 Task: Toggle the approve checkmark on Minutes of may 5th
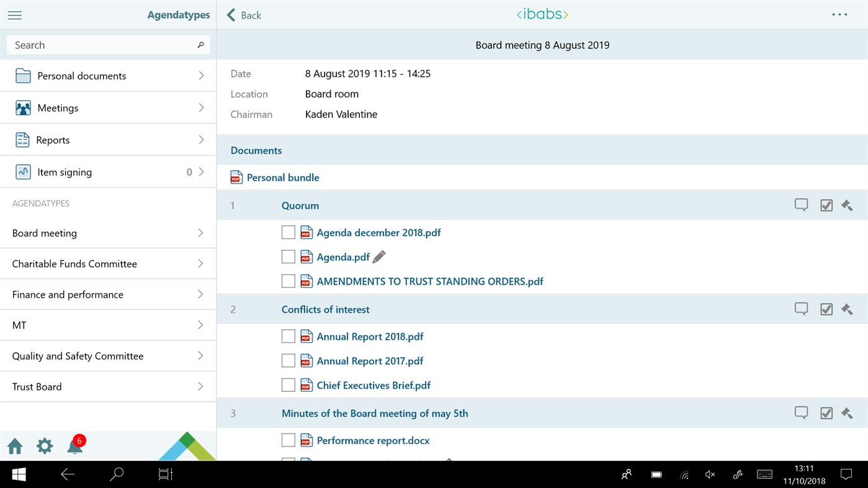pos(826,413)
